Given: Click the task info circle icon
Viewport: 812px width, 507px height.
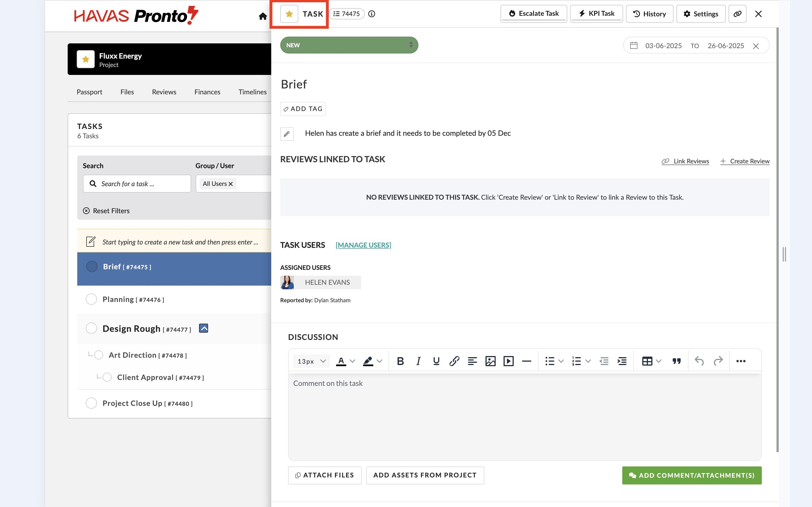Looking at the screenshot, I should point(371,14).
